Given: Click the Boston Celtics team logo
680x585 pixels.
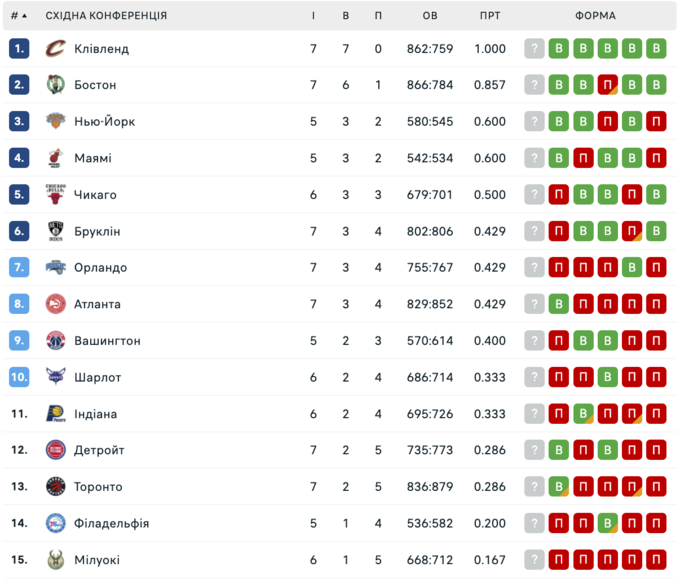Looking at the screenshot, I should [55, 85].
